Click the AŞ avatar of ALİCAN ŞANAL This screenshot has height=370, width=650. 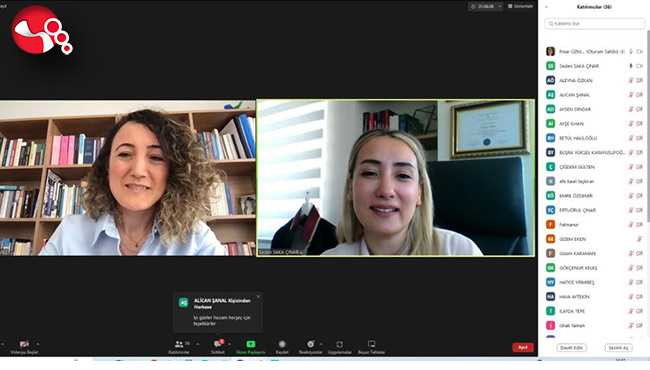[x=550, y=95]
